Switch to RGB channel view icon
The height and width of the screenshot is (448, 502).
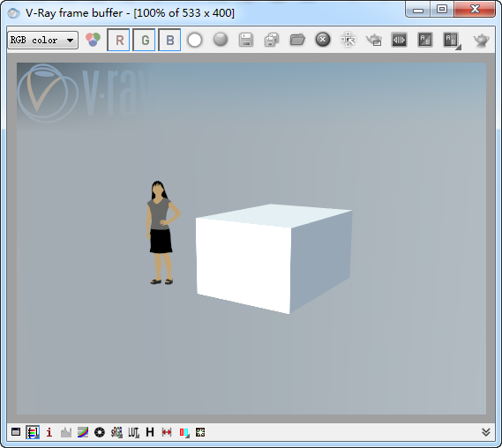tap(93, 40)
